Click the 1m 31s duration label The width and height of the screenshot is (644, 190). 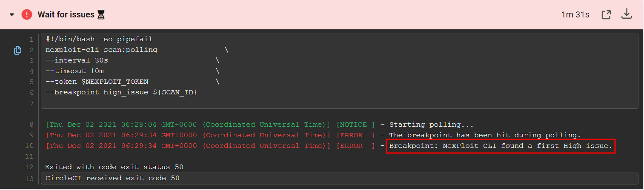coord(575,15)
